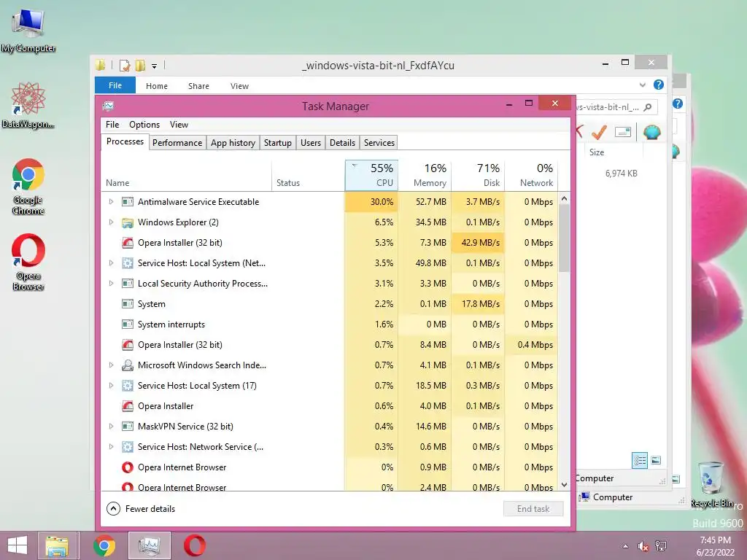Launch Opera from the taskbar
Viewport: 747px width, 560px height.
coord(194,545)
